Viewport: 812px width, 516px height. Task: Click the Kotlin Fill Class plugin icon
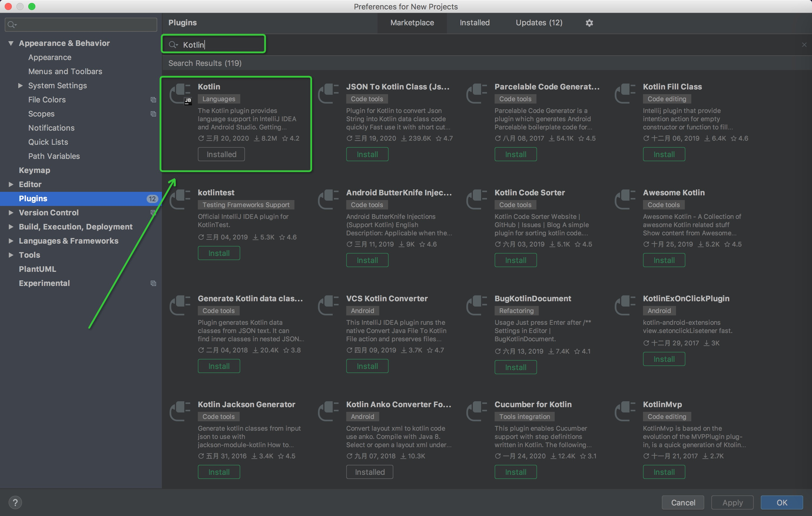point(625,93)
